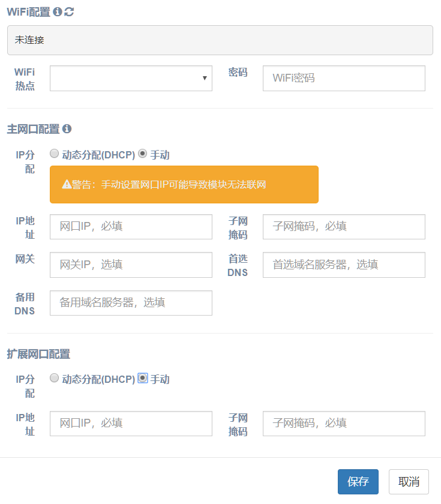Click the 未连接 status bar
The image size is (441, 504).
tap(220, 40)
